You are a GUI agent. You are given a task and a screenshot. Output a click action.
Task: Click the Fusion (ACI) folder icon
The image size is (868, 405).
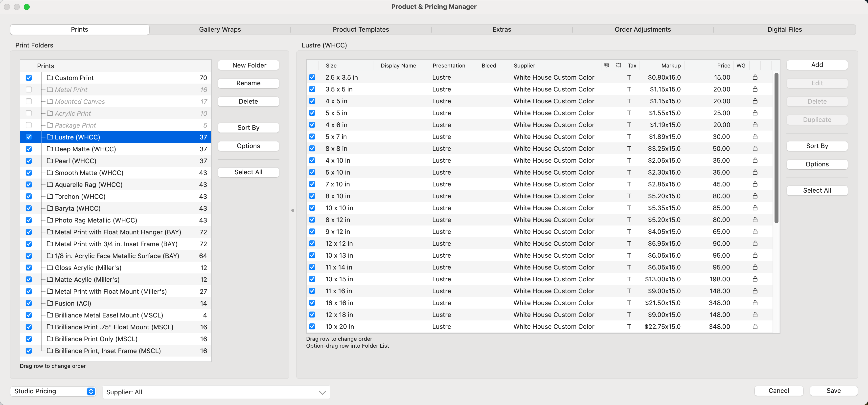[x=50, y=303]
